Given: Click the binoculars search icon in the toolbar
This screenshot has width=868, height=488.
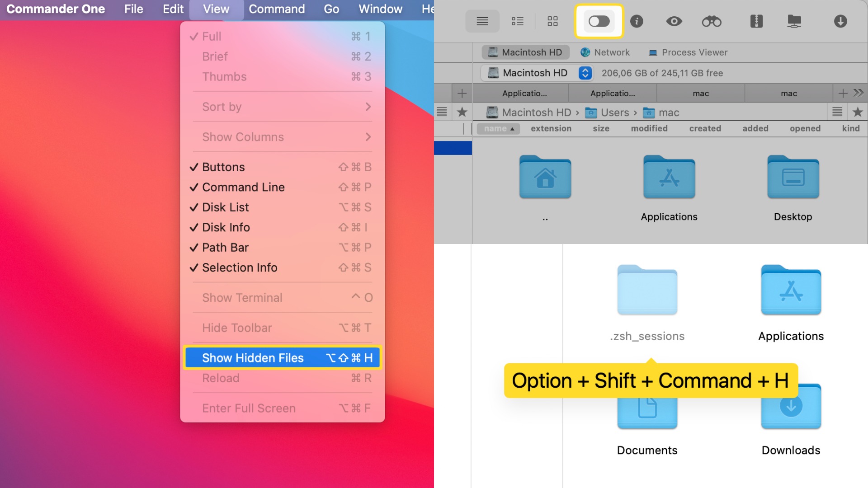Looking at the screenshot, I should (x=711, y=21).
